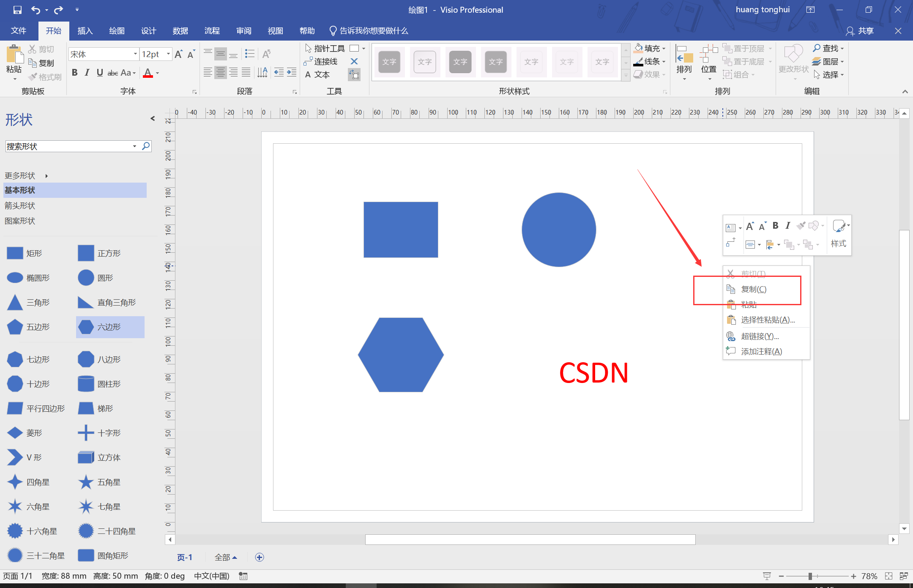Image resolution: width=913 pixels, height=588 pixels.
Task: Toggle Italic formatting in Font group
Action: pyautogui.click(x=87, y=73)
